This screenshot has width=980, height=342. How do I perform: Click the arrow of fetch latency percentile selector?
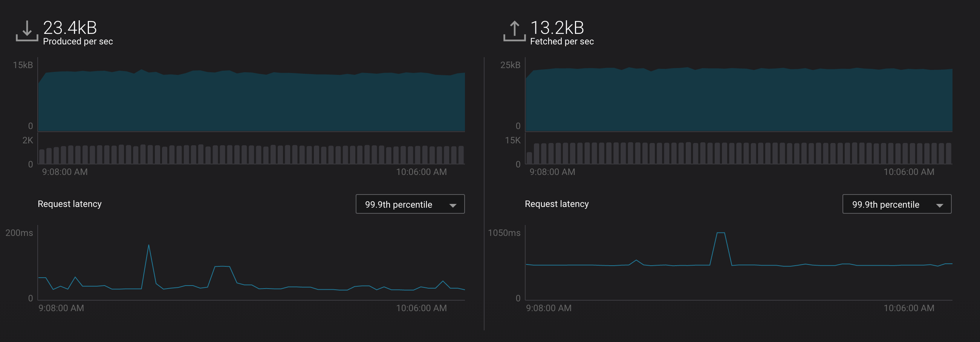tap(940, 205)
